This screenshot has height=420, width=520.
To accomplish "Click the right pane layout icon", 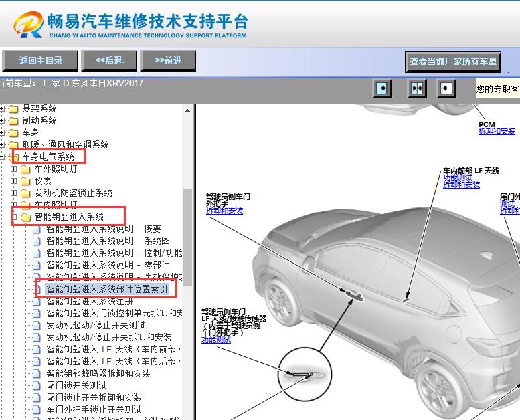I will [446, 88].
